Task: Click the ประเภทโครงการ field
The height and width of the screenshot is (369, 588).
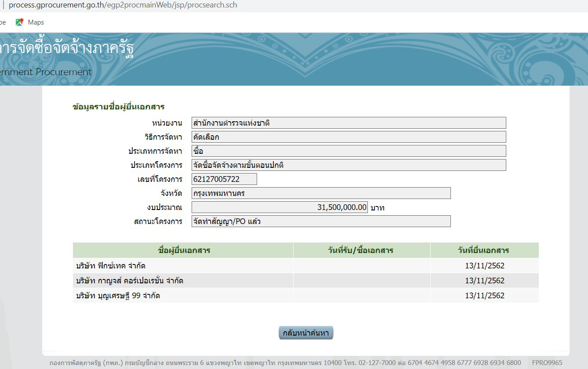Action: click(348, 165)
